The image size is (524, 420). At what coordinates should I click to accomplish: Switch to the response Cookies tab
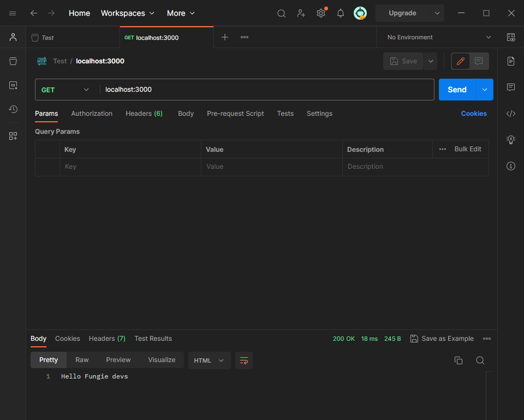tap(68, 339)
